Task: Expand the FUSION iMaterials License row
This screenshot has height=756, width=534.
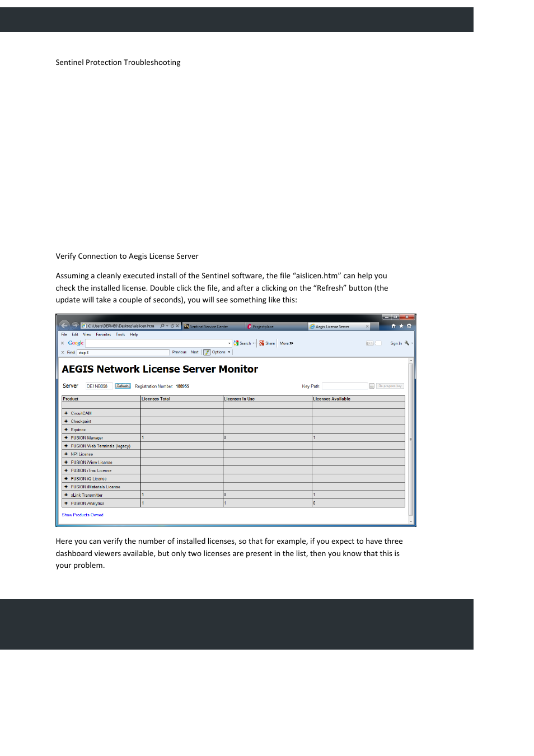Action: pyautogui.click(x=66, y=487)
